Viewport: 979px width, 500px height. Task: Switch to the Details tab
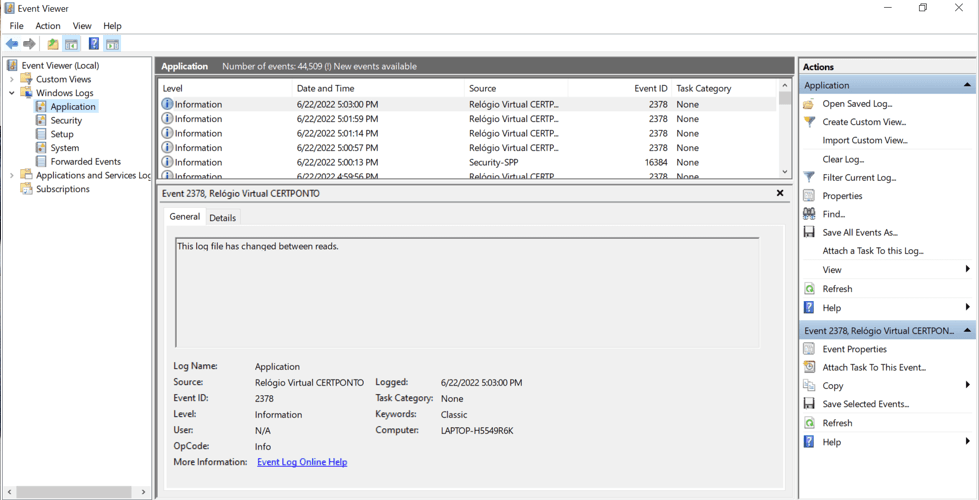coord(222,218)
